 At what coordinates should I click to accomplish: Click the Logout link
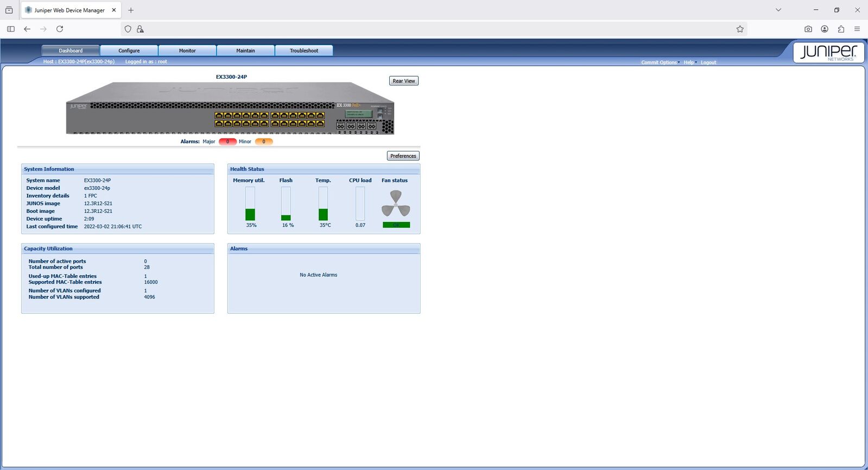pyautogui.click(x=708, y=62)
